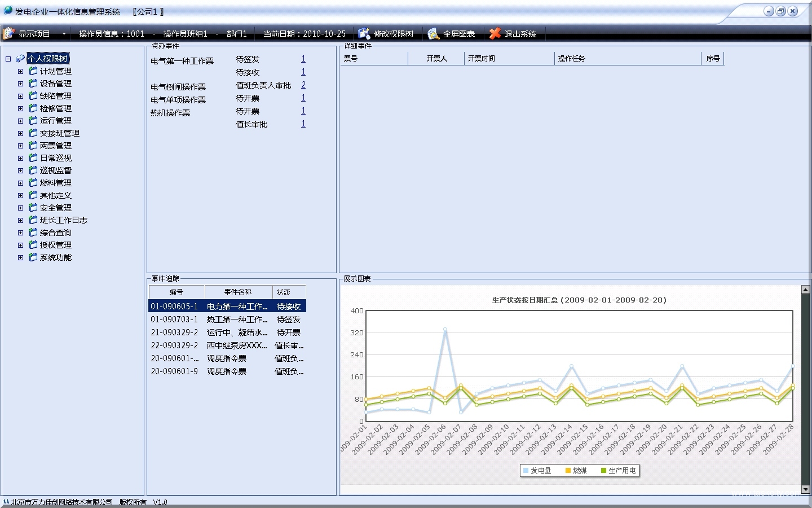Screen dimensions: 812x508
Task: Click the 燃煤 legend color swatch
Action: 568,470
